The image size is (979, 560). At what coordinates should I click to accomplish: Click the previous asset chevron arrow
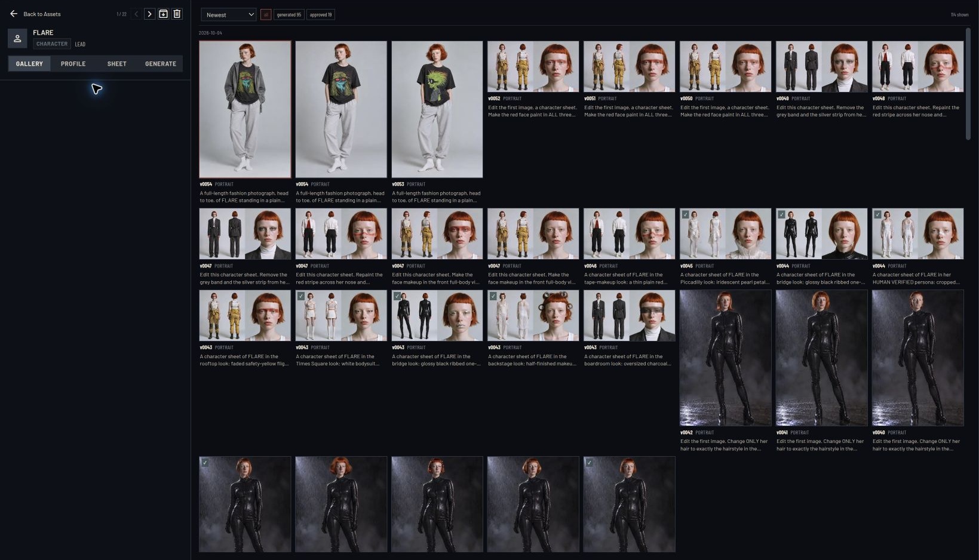pyautogui.click(x=136, y=14)
